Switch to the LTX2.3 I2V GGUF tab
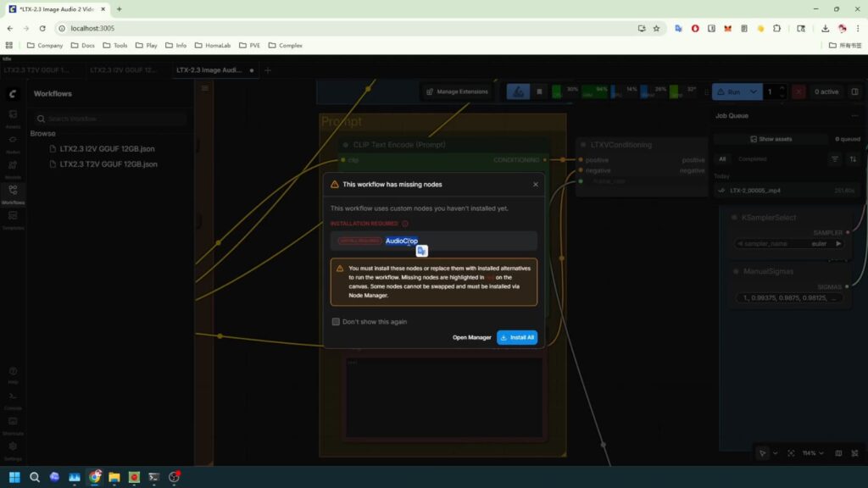This screenshot has width=868, height=488. point(125,70)
